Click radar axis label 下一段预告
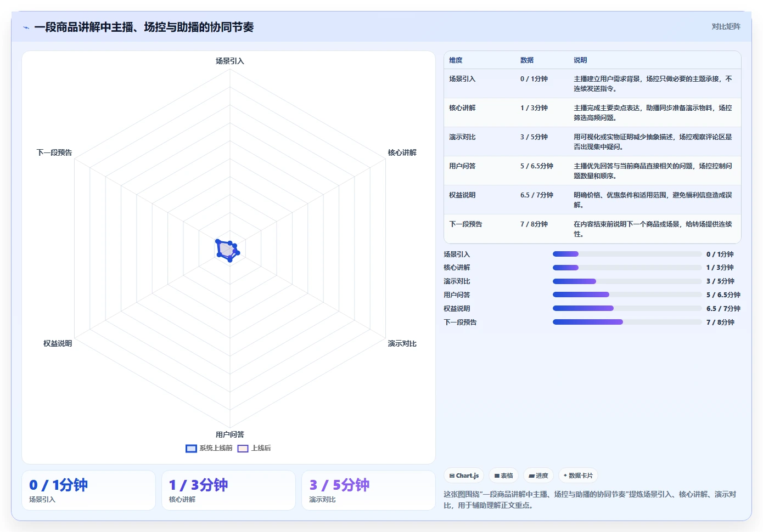 click(x=54, y=152)
